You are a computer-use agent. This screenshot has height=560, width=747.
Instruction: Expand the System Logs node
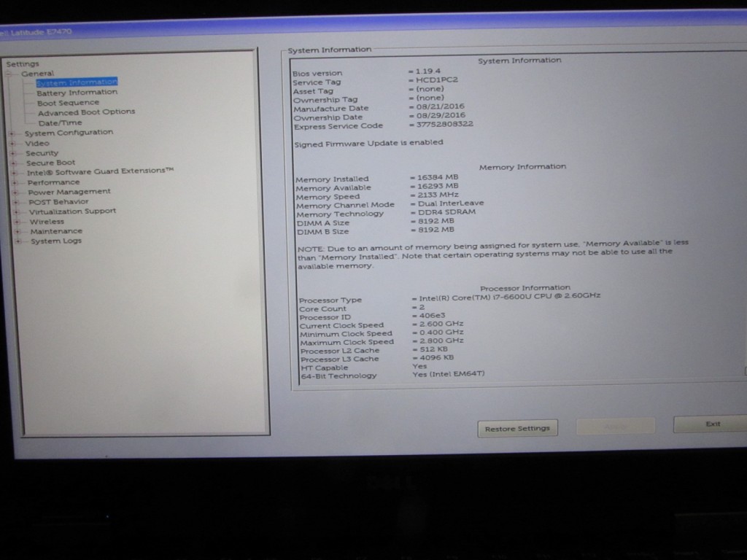[x=18, y=241]
